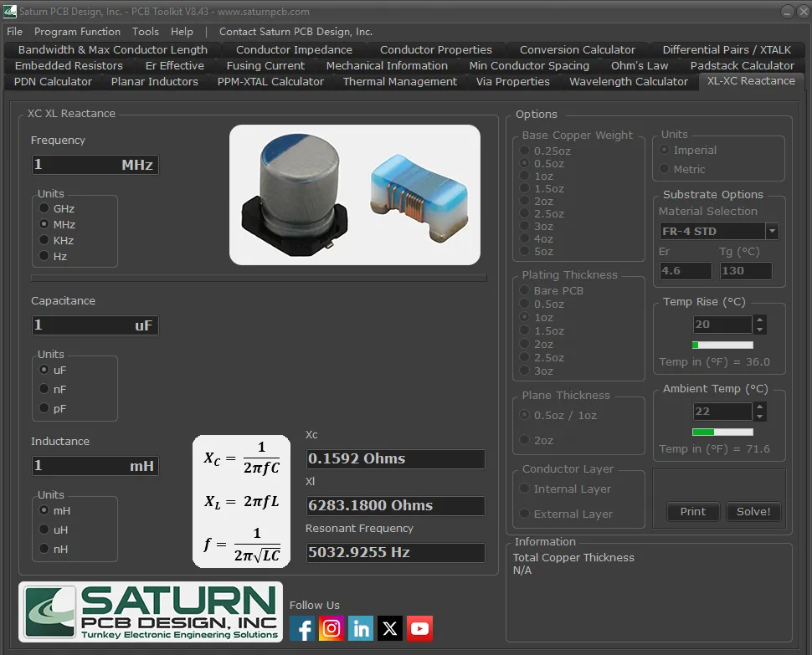
Task: Switch to Bandwidth & Max Conductor Length tab
Action: (113, 49)
